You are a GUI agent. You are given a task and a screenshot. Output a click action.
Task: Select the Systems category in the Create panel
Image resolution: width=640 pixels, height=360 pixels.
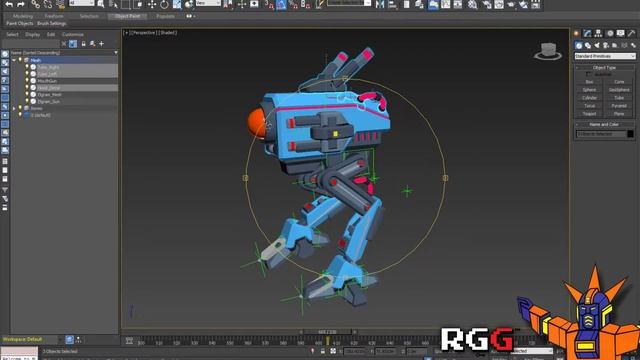(x=633, y=45)
